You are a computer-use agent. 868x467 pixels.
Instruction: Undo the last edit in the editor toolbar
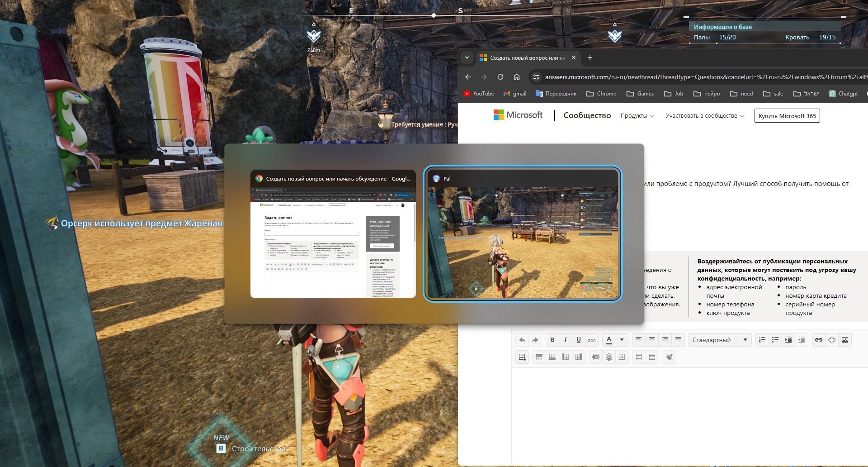pyautogui.click(x=522, y=340)
